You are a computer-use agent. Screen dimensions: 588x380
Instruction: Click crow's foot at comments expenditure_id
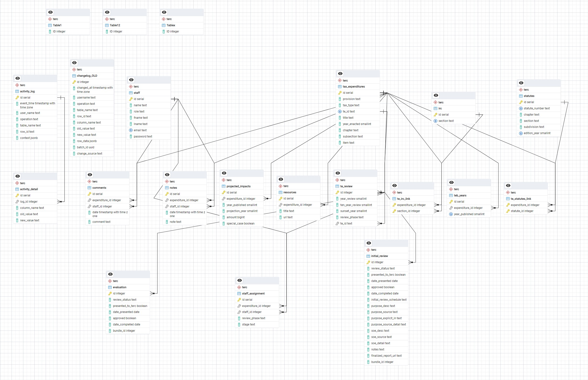pos(132,200)
